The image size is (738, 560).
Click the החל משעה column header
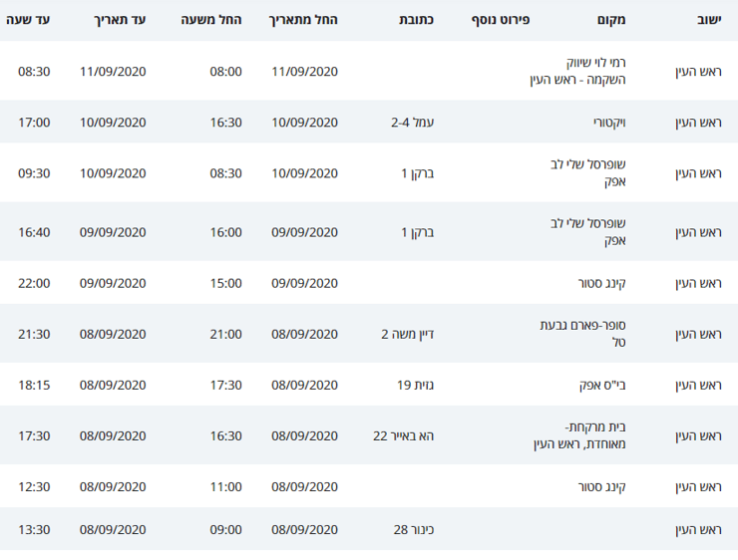click(211, 20)
